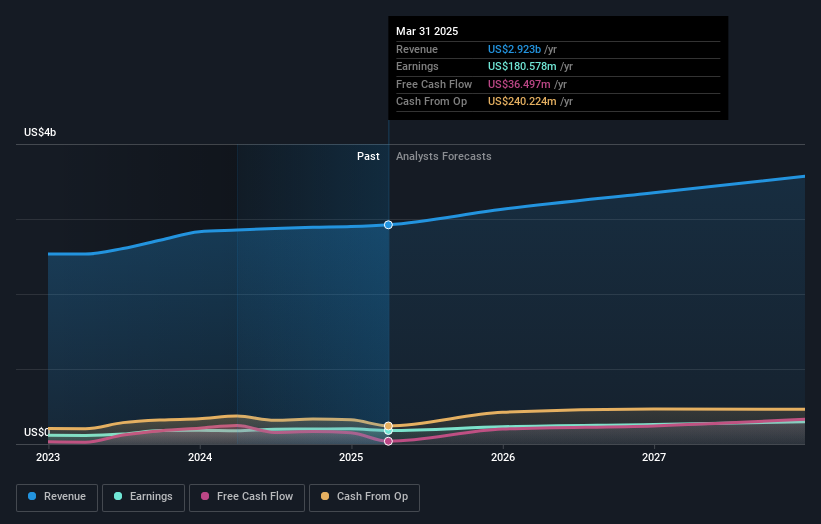Click the US$0 y-axis label
The image size is (821, 524).
pos(37,432)
